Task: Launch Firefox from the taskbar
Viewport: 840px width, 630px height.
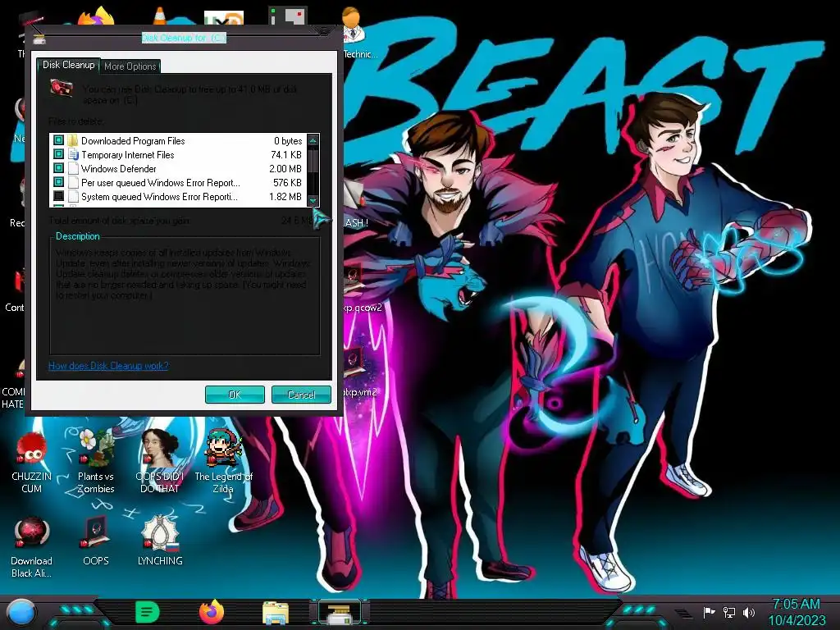Action: click(212, 612)
